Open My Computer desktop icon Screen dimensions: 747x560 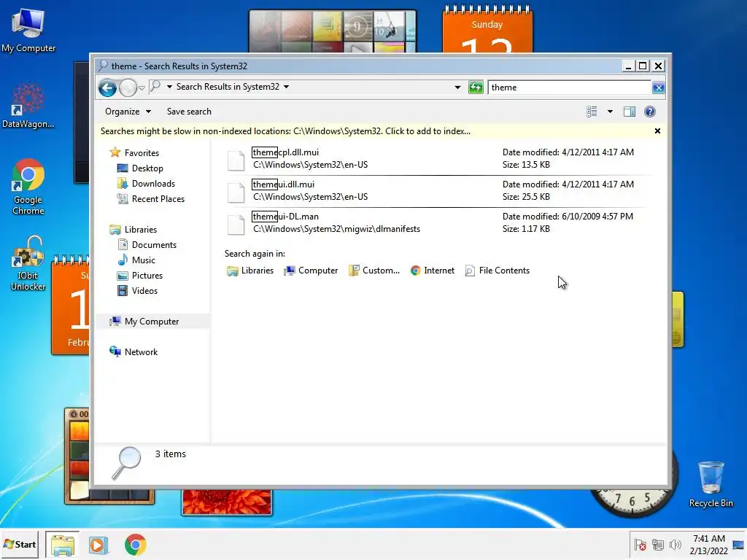click(28, 31)
